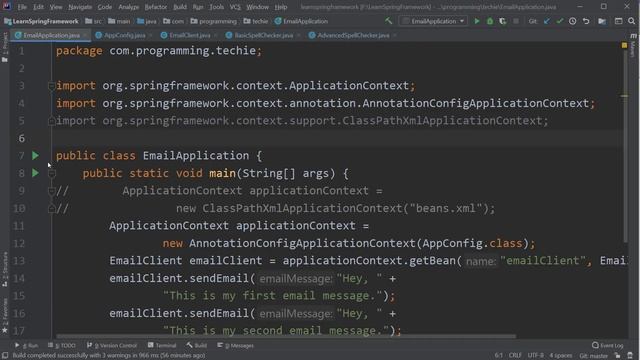
Task: Open the Messages tool window
Action: click(x=236, y=345)
